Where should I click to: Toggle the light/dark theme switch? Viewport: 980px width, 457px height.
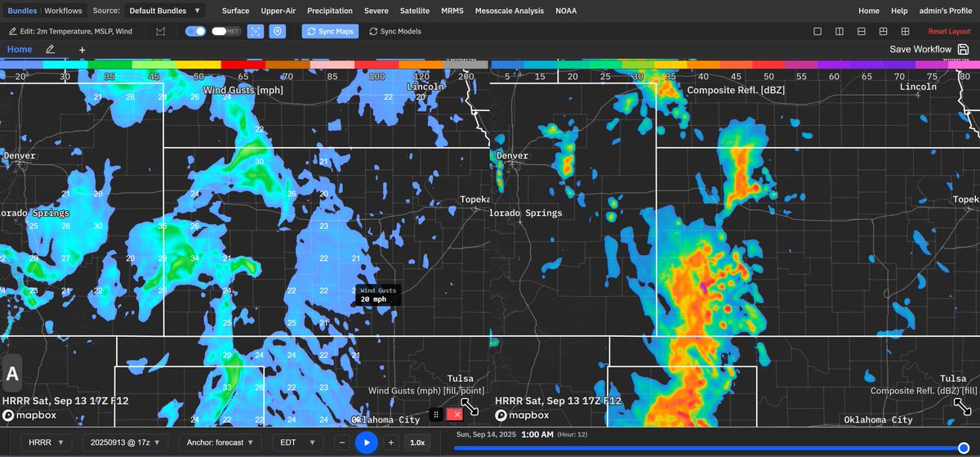click(195, 31)
